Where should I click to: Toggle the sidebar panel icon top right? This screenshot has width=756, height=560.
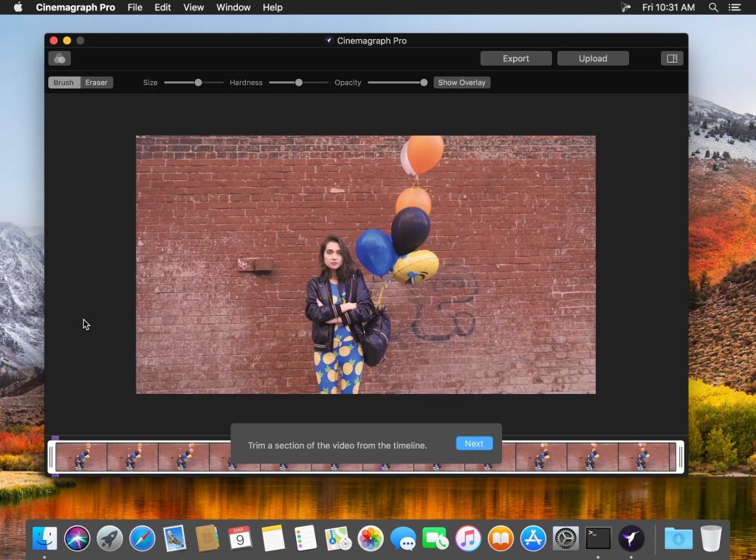(x=671, y=58)
